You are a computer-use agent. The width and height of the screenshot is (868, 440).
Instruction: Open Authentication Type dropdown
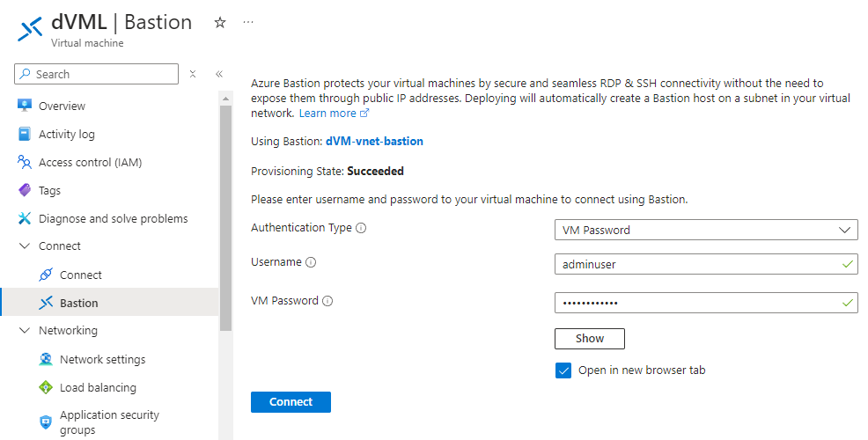[706, 231]
